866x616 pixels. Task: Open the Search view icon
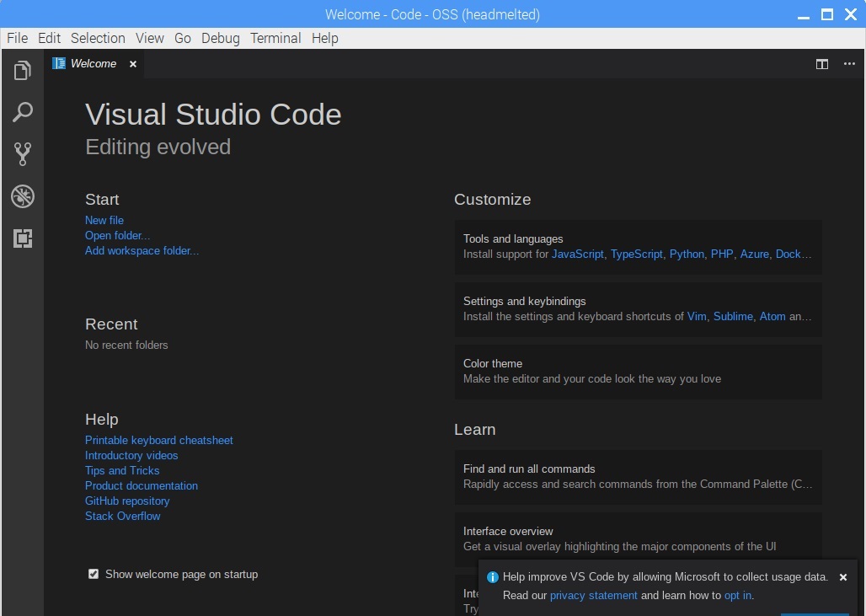click(23, 112)
